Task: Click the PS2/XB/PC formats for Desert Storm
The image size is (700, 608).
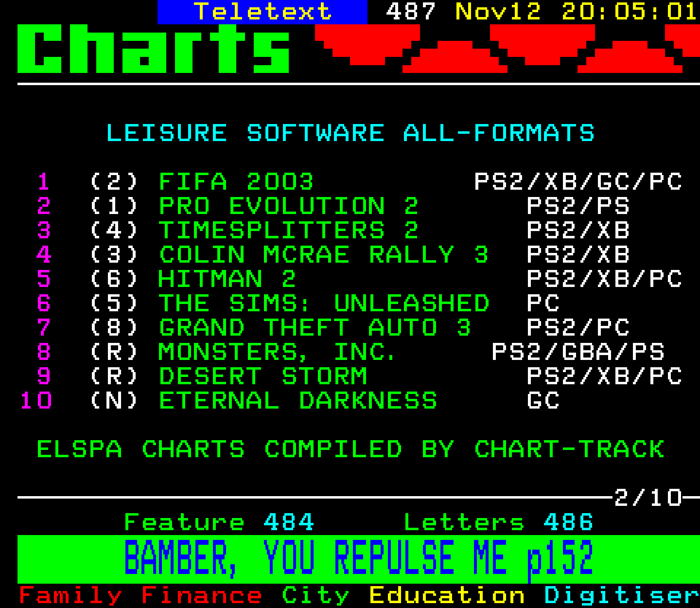Action: [605, 376]
